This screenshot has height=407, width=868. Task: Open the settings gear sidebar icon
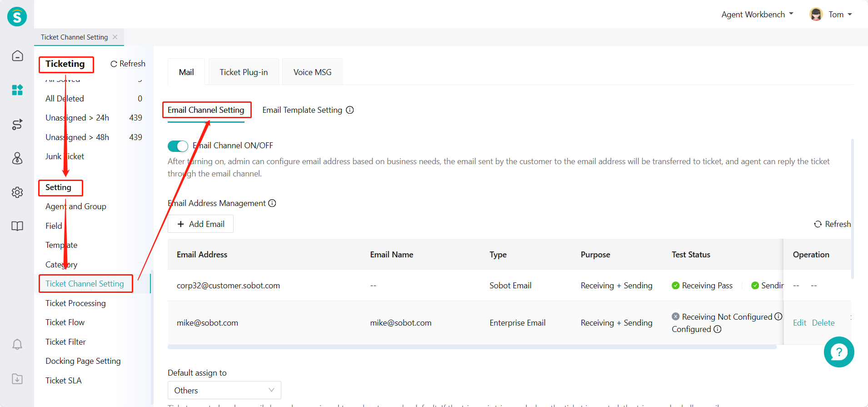[17, 192]
